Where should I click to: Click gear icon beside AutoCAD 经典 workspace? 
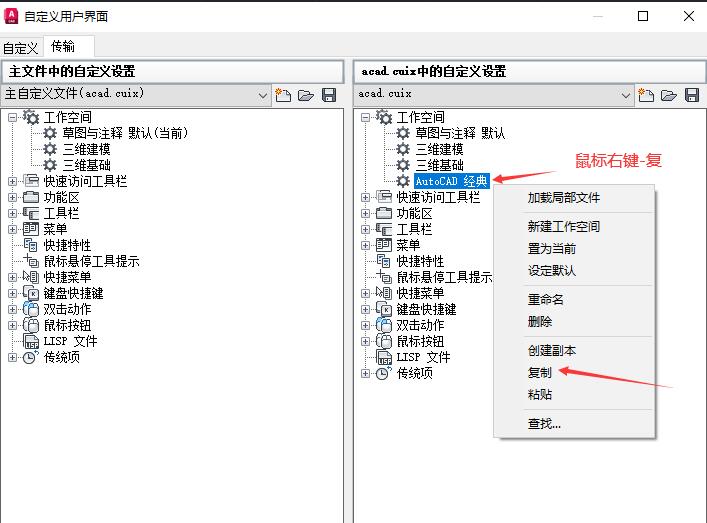[403, 181]
